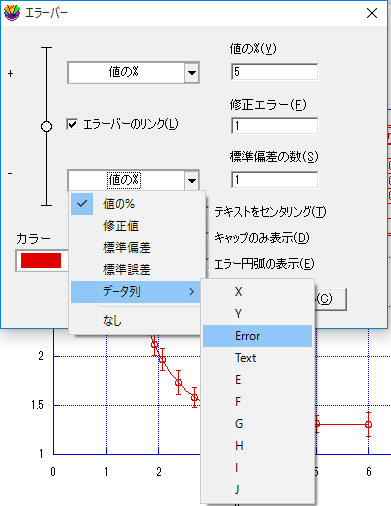Click the キャップのみ表示(D) option
This screenshot has height=506, width=391.
[262, 238]
